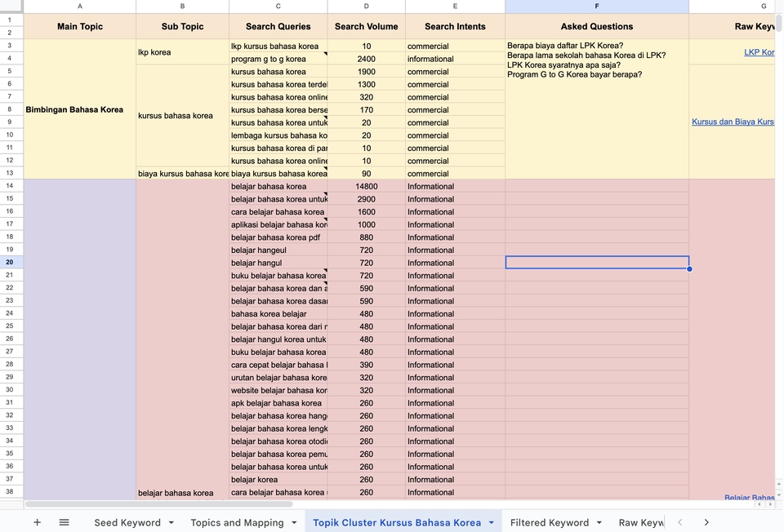Click the Add Sheet plus icon
The width and height of the screenshot is (784, 532).
[x=37, y=522]
